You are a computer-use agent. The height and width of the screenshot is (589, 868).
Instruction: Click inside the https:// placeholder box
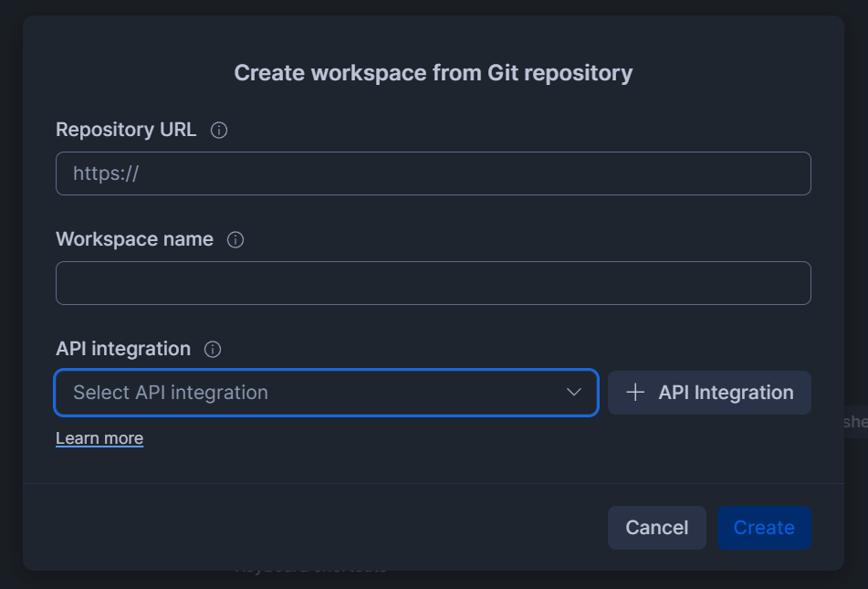coord(433,173)
